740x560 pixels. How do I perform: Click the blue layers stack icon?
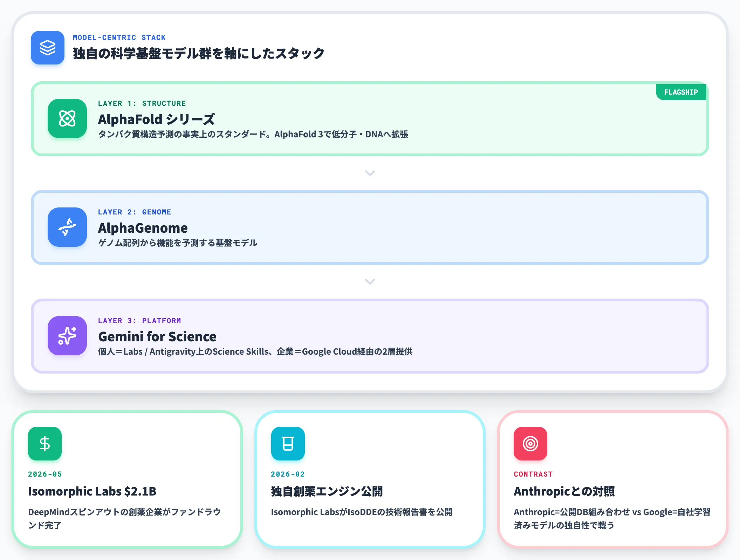pyautogui.click(x=48, y=48)
